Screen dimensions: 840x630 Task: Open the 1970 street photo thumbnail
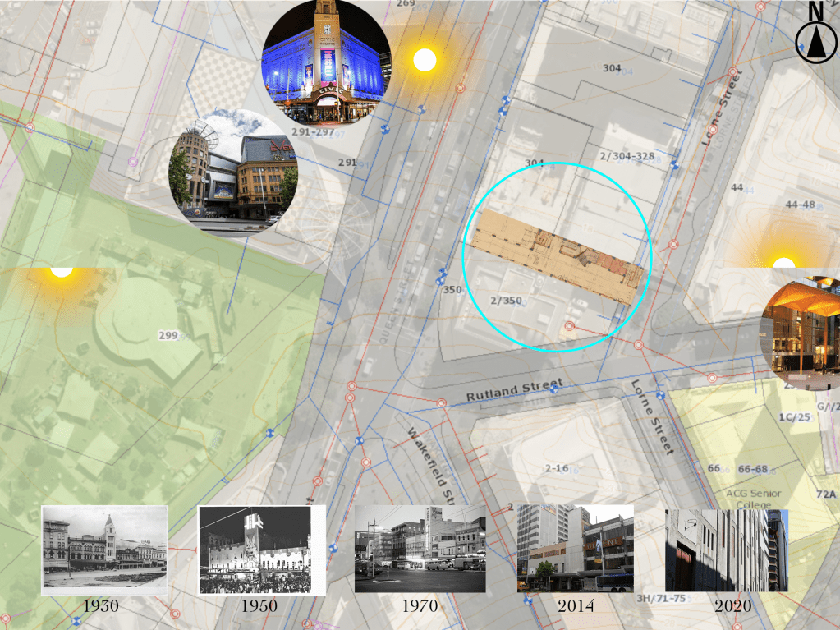point(420,550)
